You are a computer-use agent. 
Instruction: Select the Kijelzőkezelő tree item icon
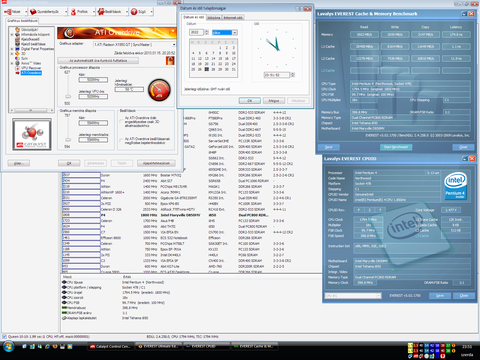coord(18,39)
